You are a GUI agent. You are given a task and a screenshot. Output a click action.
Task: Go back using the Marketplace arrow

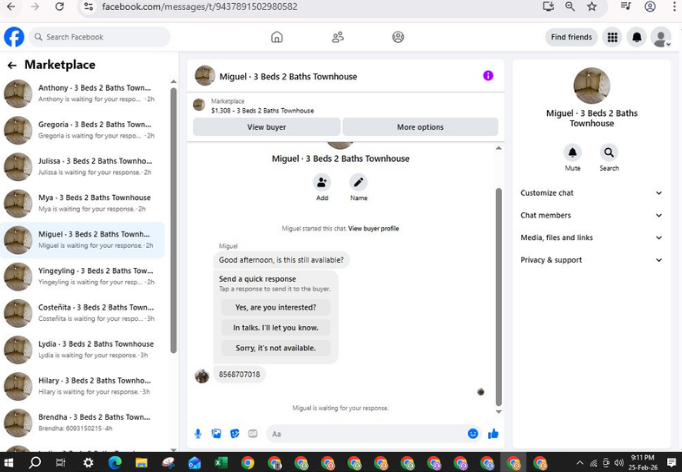[12, 65]
